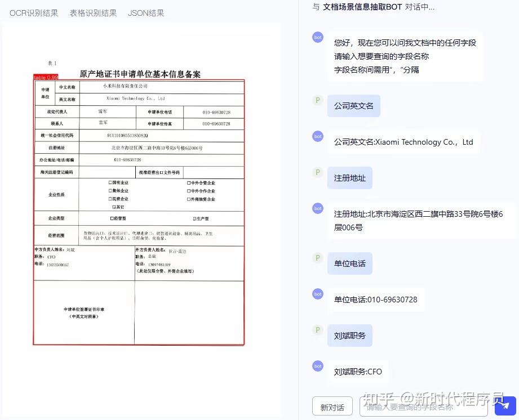Click the 批准经营出口文件号码 label cell
The height and width of the screenshot is (420, 519).
point(159,172)
